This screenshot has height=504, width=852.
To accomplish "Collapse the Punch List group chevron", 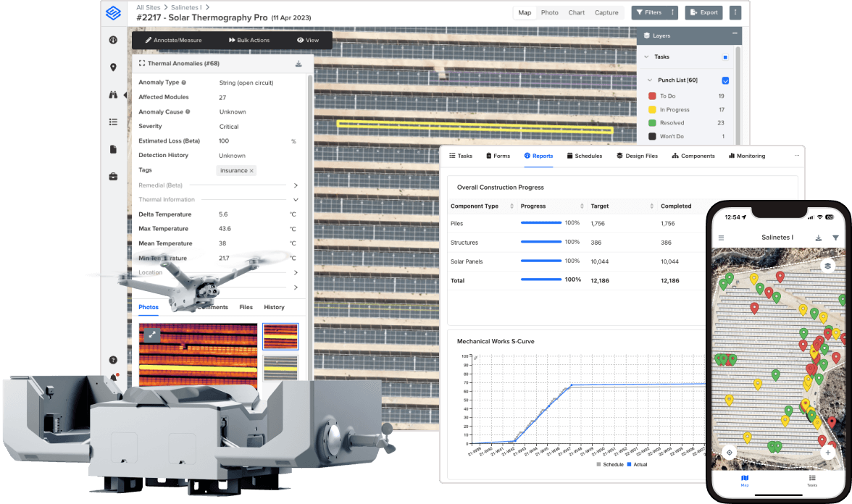I will (x=649, y=80).
